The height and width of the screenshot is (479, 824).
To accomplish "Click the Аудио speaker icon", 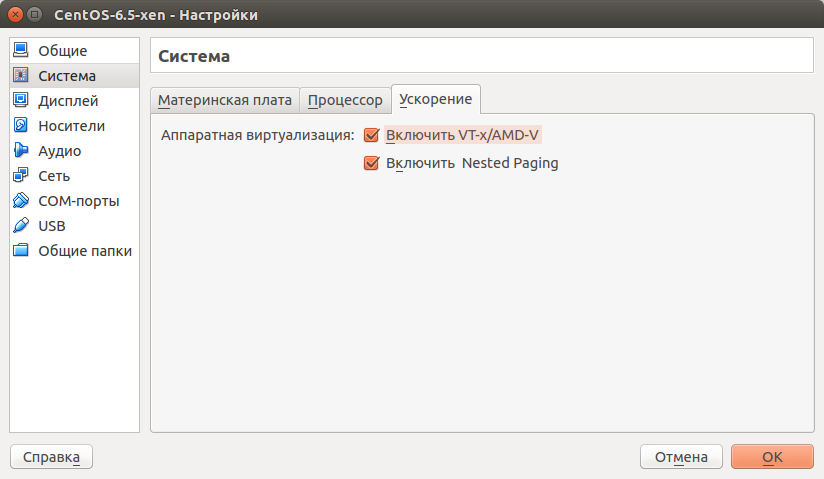I will (x=21, y=150).
